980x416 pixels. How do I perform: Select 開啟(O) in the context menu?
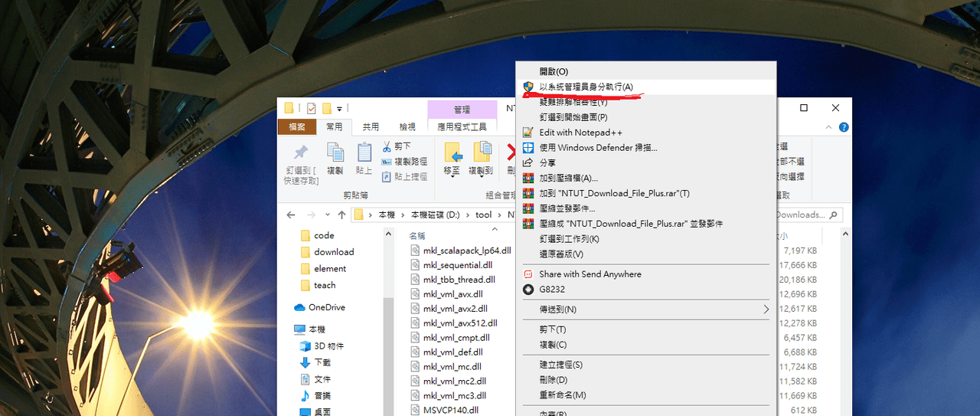pos(647,71)
